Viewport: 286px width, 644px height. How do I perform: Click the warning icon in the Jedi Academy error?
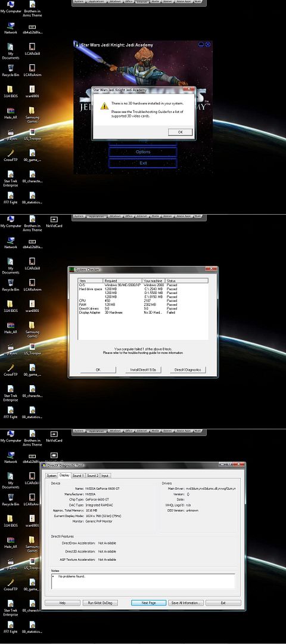pyautogui.click(x=105, y=106)
